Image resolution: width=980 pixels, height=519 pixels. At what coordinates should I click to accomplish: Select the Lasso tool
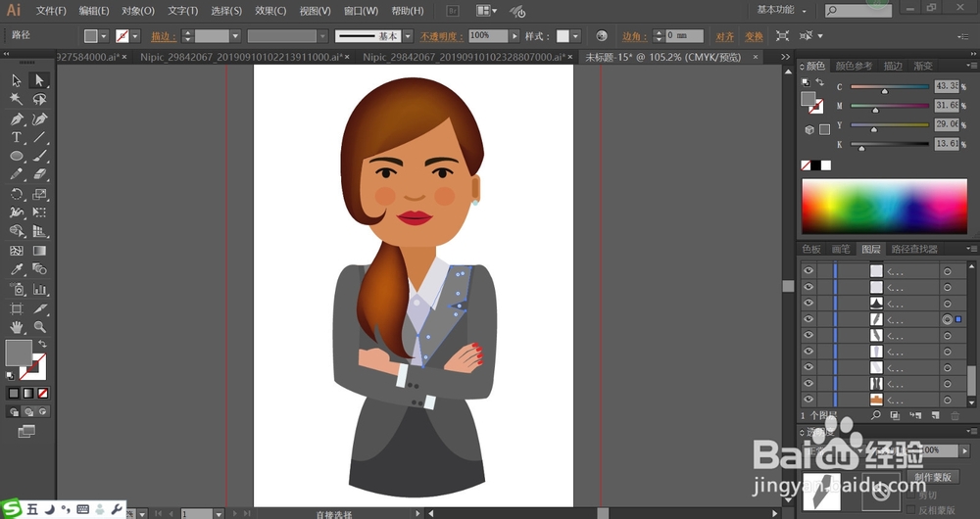(x=39, y=99)
